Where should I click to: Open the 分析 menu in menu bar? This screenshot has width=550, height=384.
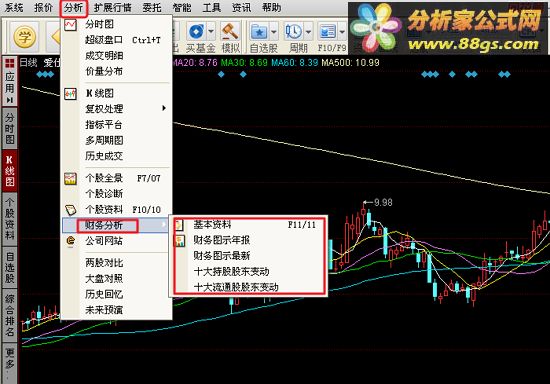[x=73, y=8]
